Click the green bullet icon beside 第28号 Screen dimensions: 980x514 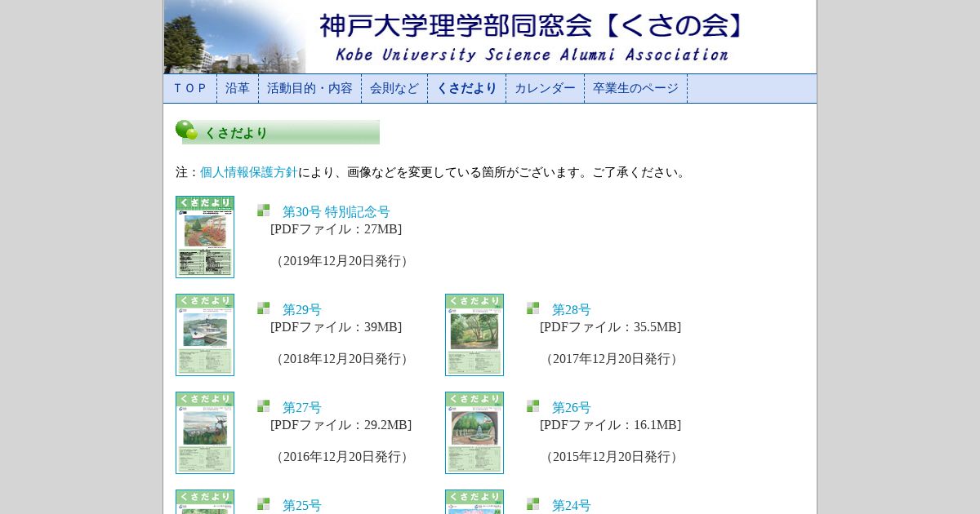[x=532, y=308]
